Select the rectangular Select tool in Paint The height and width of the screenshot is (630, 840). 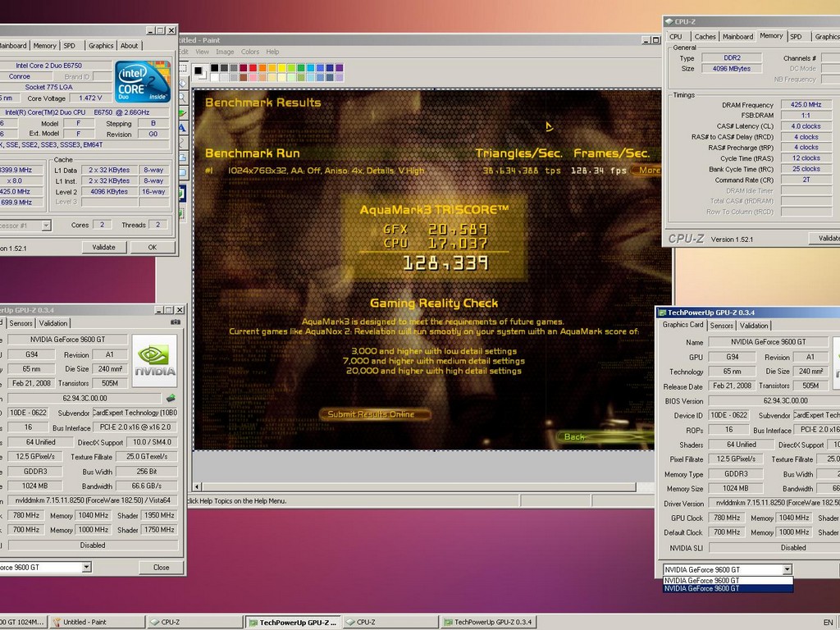[x=183, y=68]
